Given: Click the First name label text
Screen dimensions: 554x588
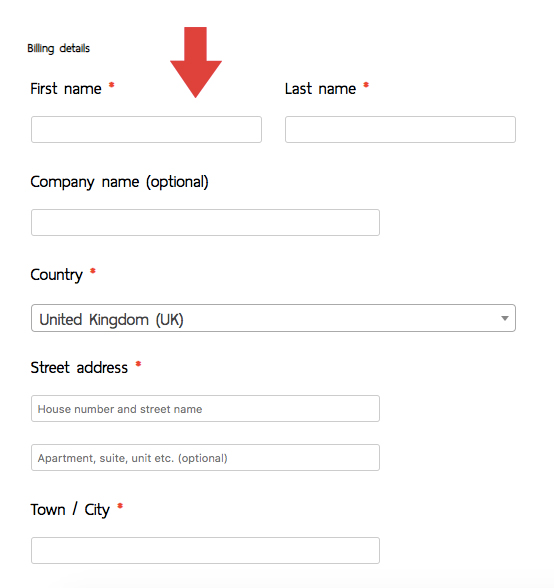Looking at the screenshot, I should pyautogui.click(x=66, y=89).
